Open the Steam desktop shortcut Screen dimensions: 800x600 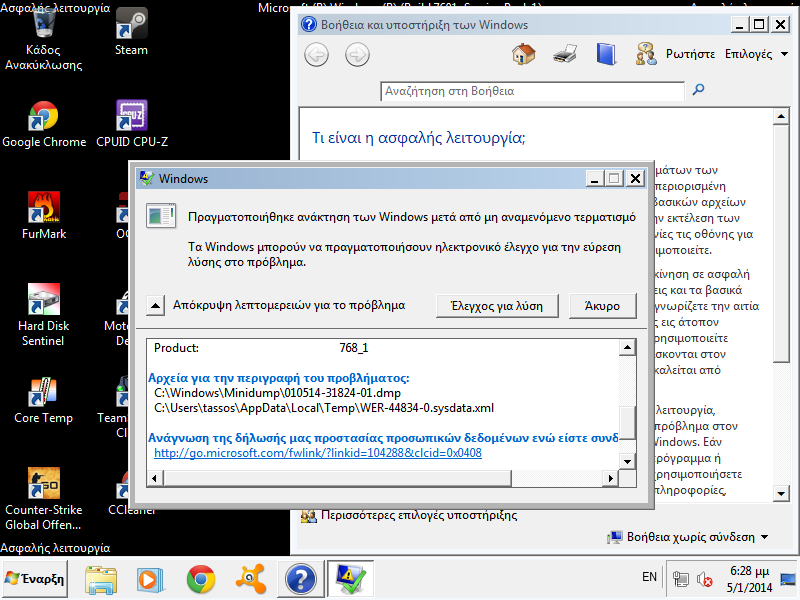point(131,32)
